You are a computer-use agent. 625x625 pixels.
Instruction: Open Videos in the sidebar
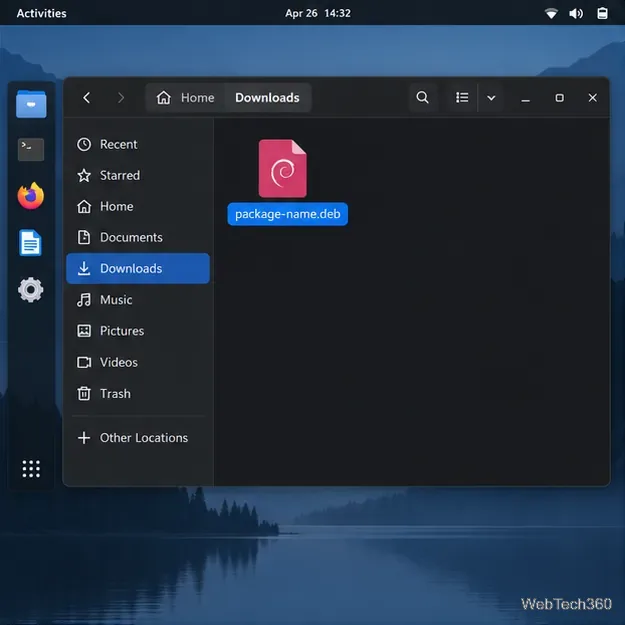pos(138,362)
